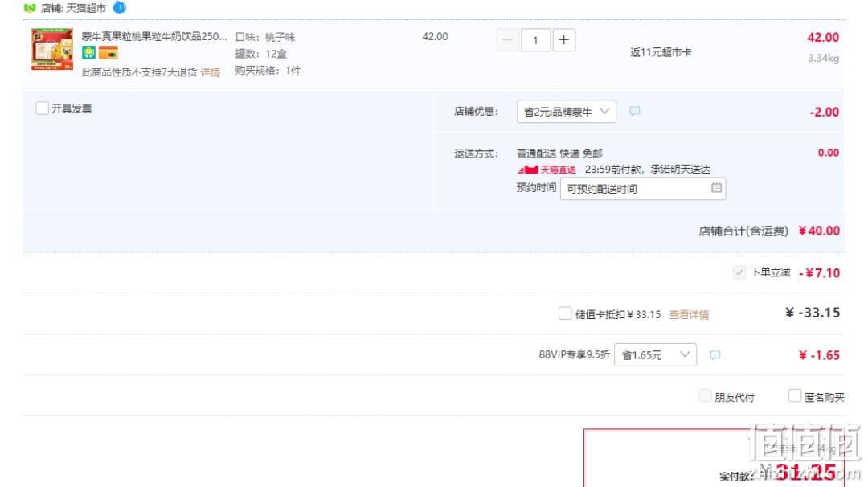
Task: Open the calendar icon in delivery time field
Action: 716,188
